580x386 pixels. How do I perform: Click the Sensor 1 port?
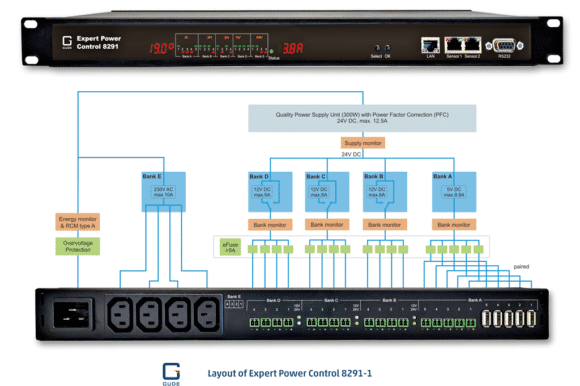click(x=453, y=45)
